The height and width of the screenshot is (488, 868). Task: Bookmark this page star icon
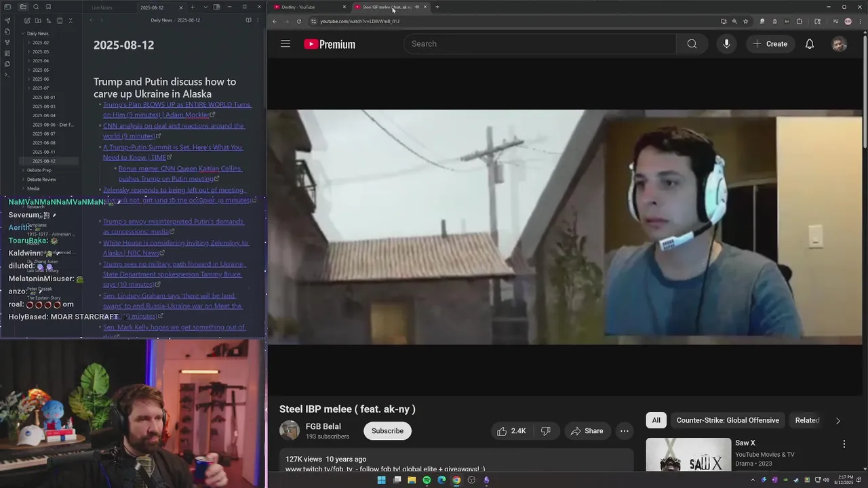(x=745, y=21)
